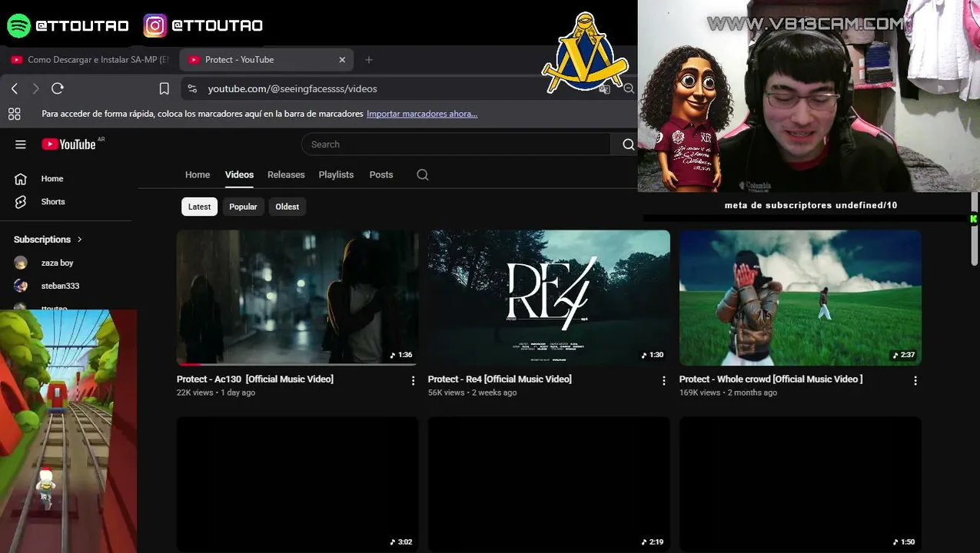Select the channel Videos tab
The image size is (980, 553).
(x=239, y=175)
